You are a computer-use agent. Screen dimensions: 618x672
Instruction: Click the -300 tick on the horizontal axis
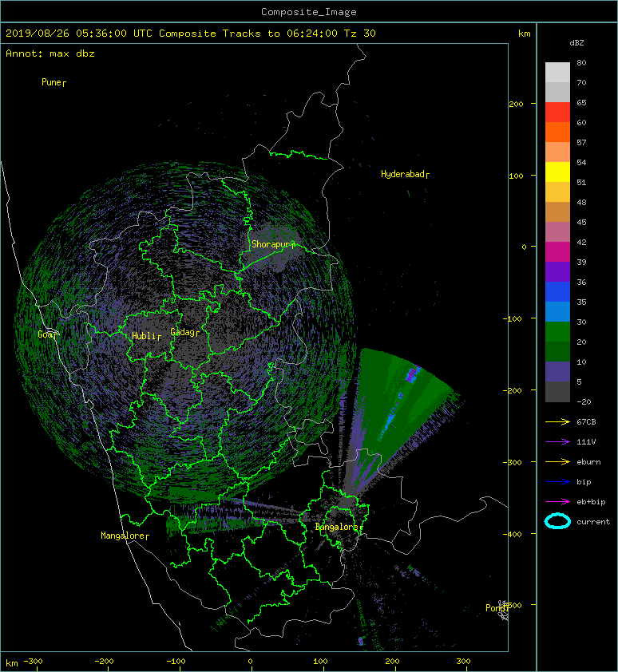pyautogui.click(x=33, y=662)
